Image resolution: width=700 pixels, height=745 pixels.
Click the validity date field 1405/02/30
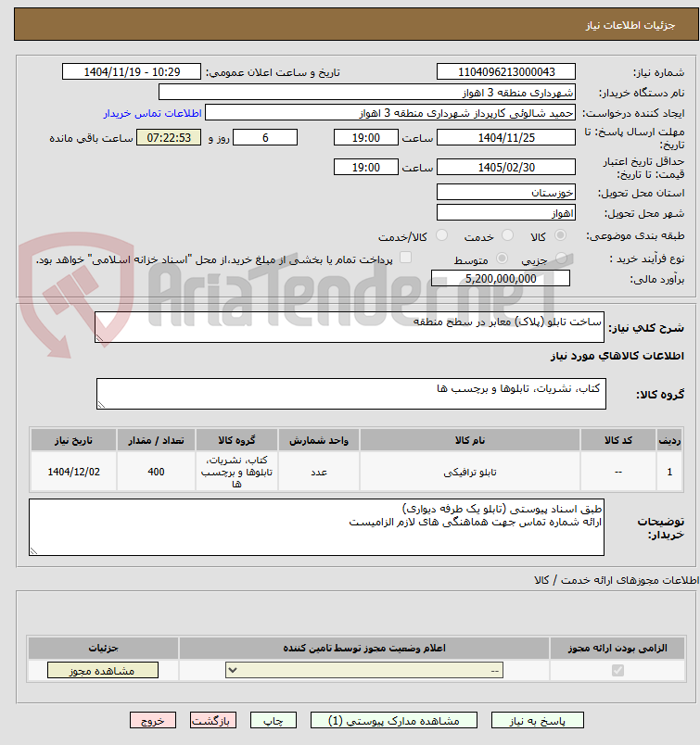click(506, 167)
